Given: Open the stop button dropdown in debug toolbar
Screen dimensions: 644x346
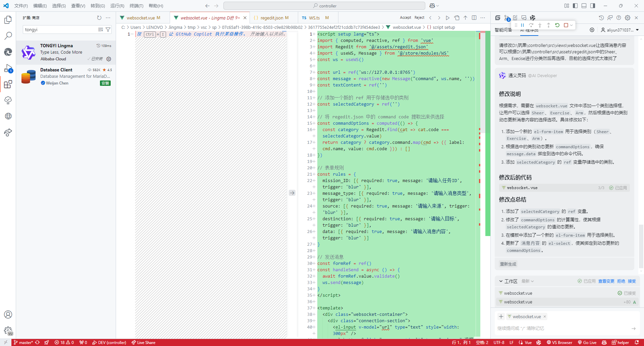Looking at the screenshot, I should point(571,25).
